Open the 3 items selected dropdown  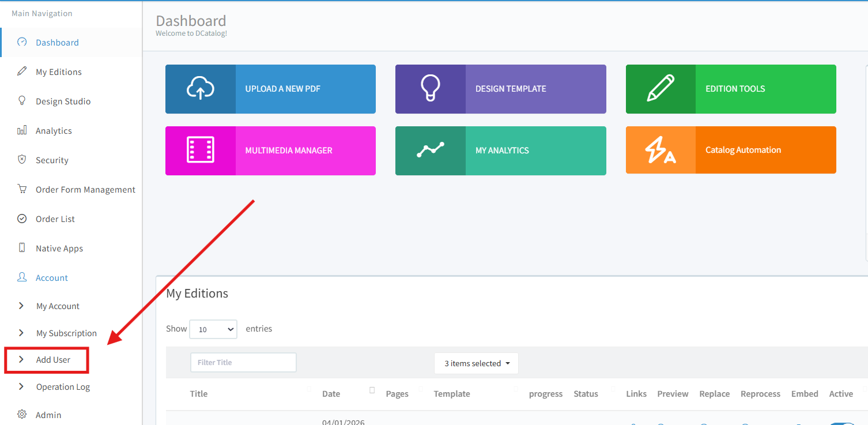click(x=476, y=363)
